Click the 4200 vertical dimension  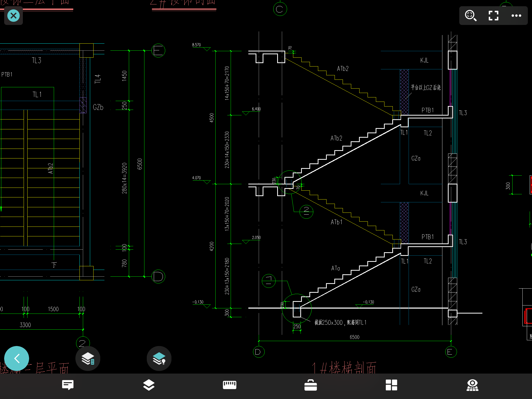click(x=211, y=246)
